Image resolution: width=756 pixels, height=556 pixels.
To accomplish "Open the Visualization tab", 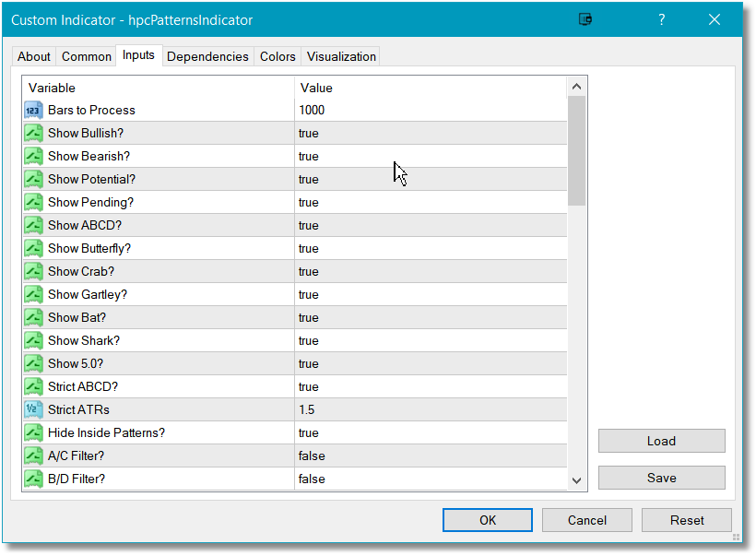I will coord(341,56).
